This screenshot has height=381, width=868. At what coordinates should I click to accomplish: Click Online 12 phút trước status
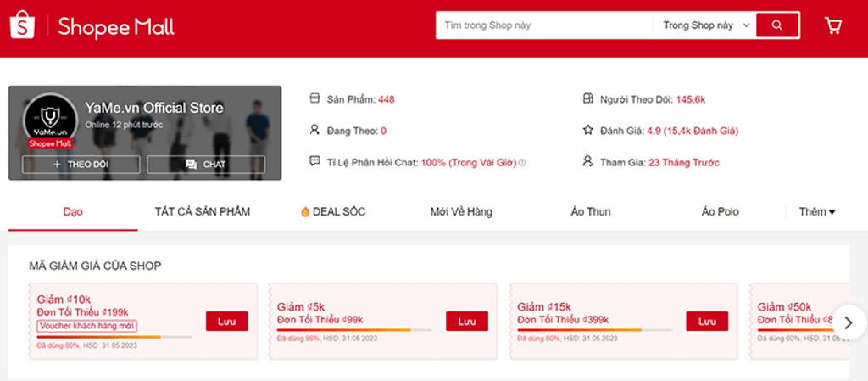[124, 125]
